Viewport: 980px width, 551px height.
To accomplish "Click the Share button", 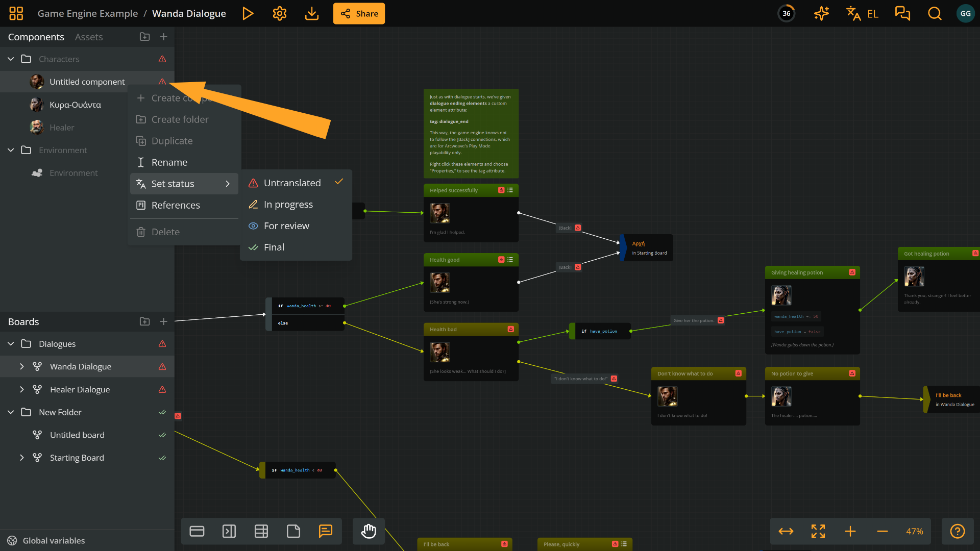I will tap(359, 14).
